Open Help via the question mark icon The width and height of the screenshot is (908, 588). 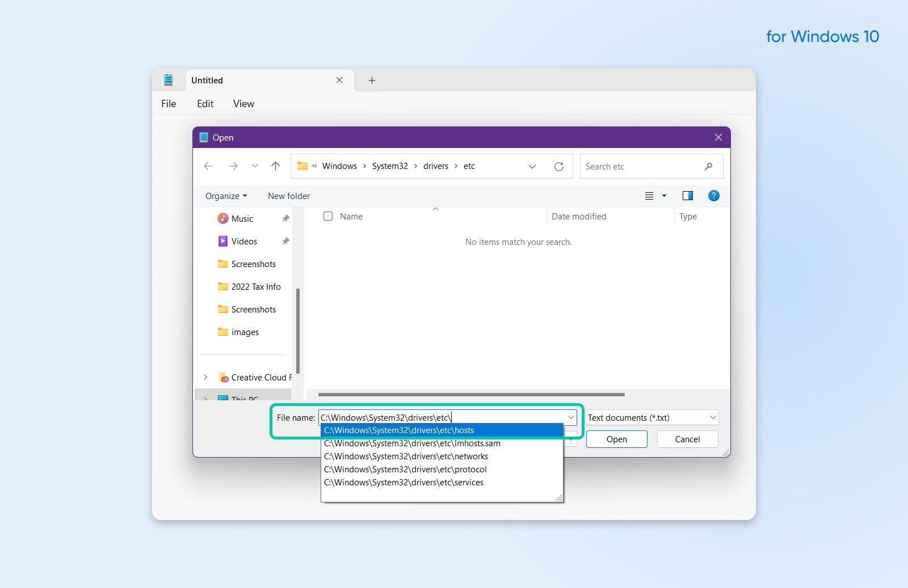point(713,196)
